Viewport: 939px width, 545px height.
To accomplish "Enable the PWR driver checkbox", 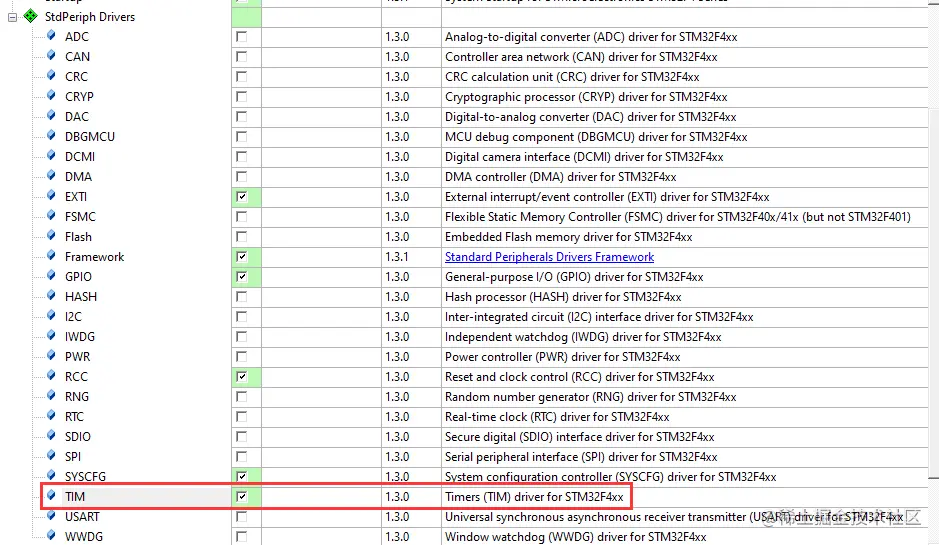I will (x=241, y=356).
